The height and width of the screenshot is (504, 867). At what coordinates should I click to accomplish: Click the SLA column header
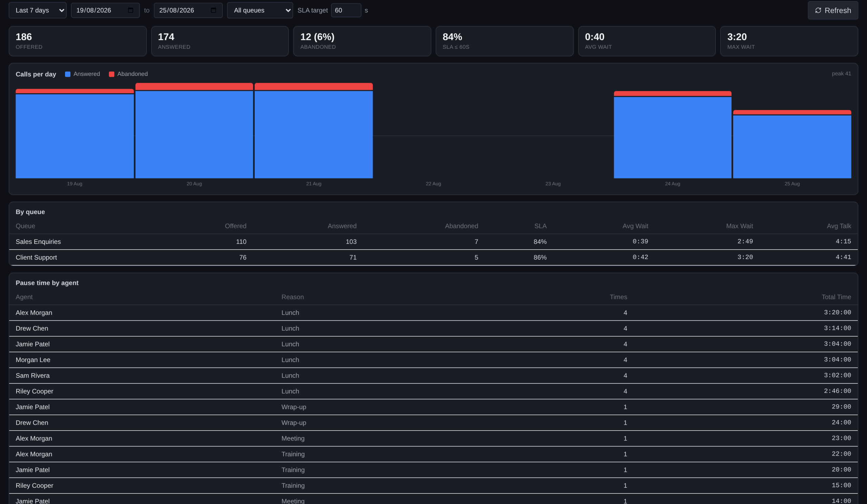point(540,226)
